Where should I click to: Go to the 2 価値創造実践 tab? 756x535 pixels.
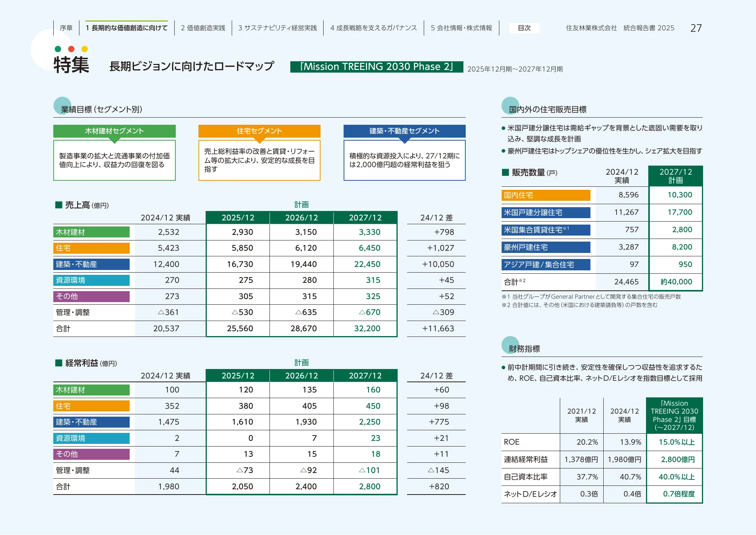click(x=203, y=28)
